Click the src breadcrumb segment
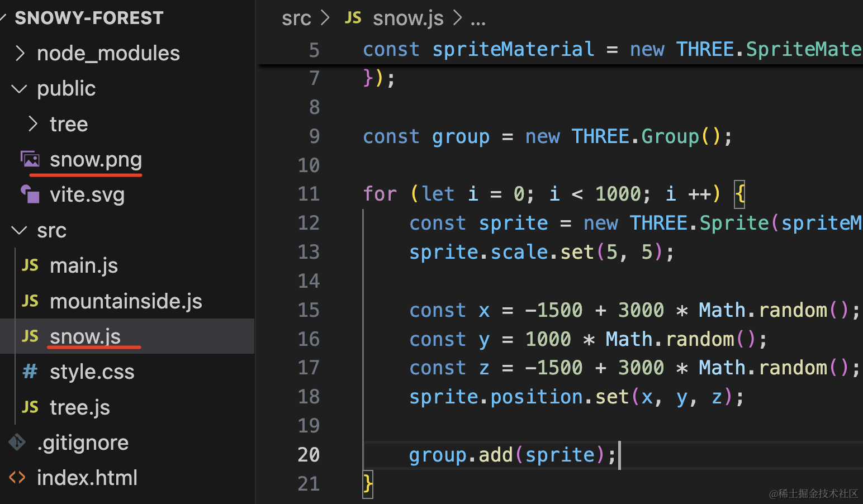 (x=296, y=18)
